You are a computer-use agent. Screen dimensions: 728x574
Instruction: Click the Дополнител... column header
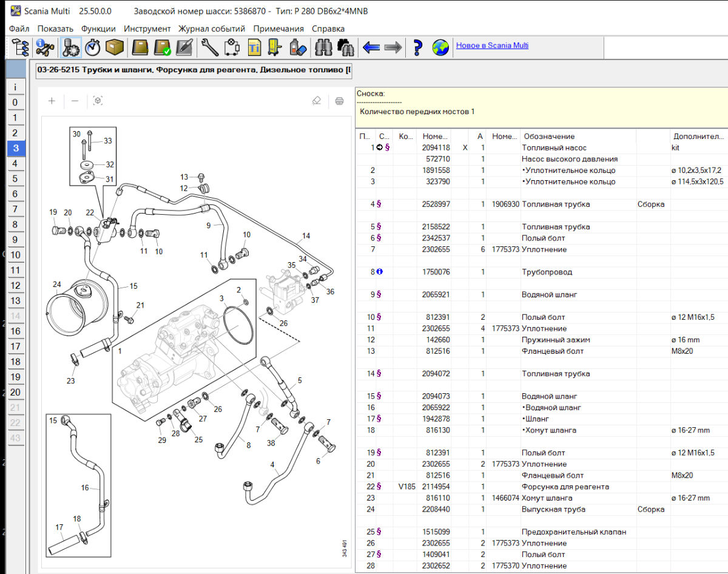tap(699, 136)
